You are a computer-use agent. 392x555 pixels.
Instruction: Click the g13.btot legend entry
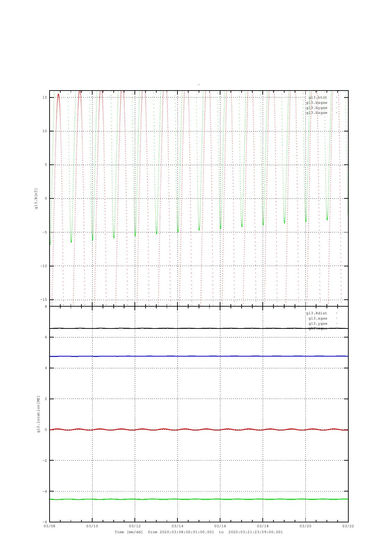click(317, 97)
